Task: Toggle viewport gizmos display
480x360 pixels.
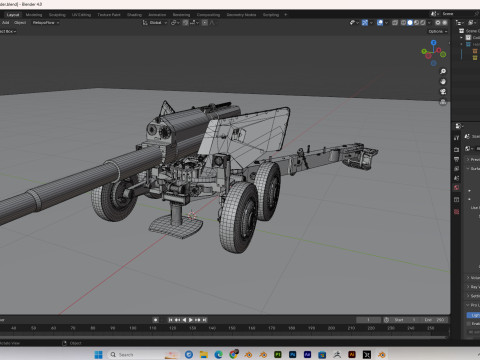Action: (365, 23)
